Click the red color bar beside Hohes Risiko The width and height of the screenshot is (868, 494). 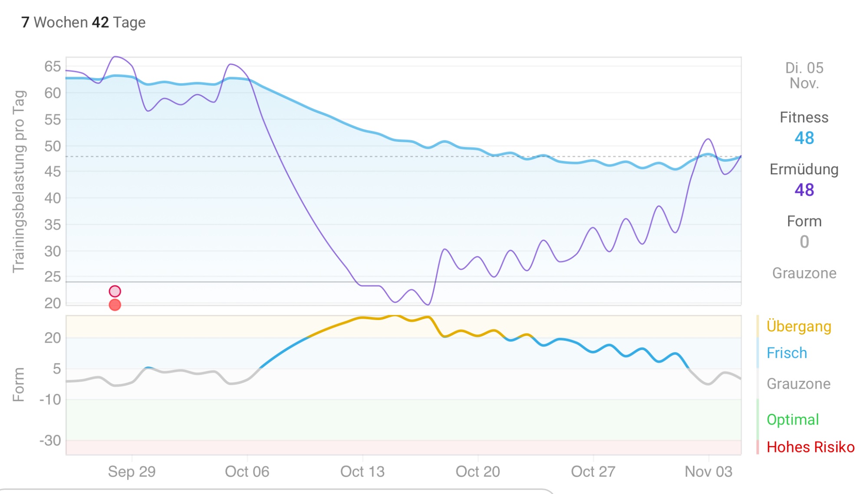pos(758,447)
